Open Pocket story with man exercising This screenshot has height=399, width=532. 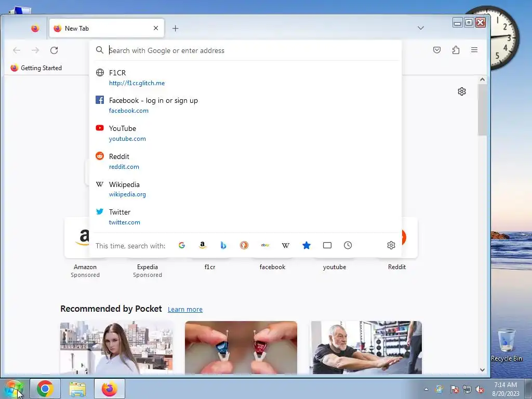(x=366, y=348)
